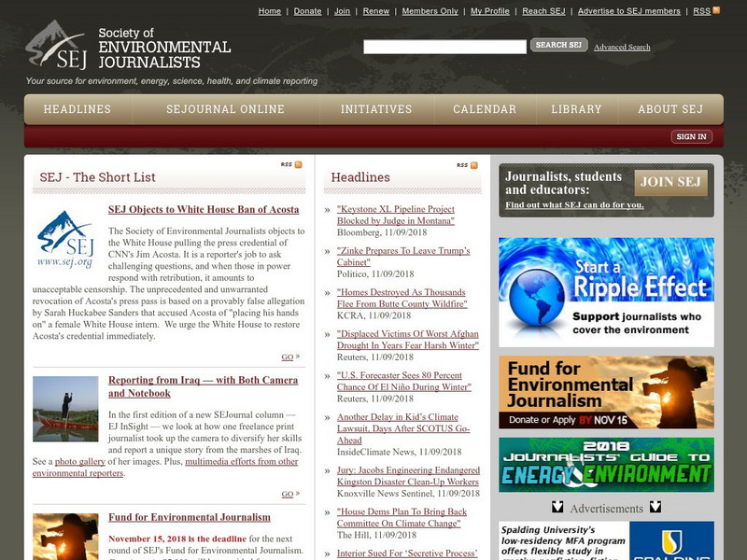Open Reporting from Iraq article title
Image resolution: width=747 pixels, height=560 pixels.
[x=203, y=386]
